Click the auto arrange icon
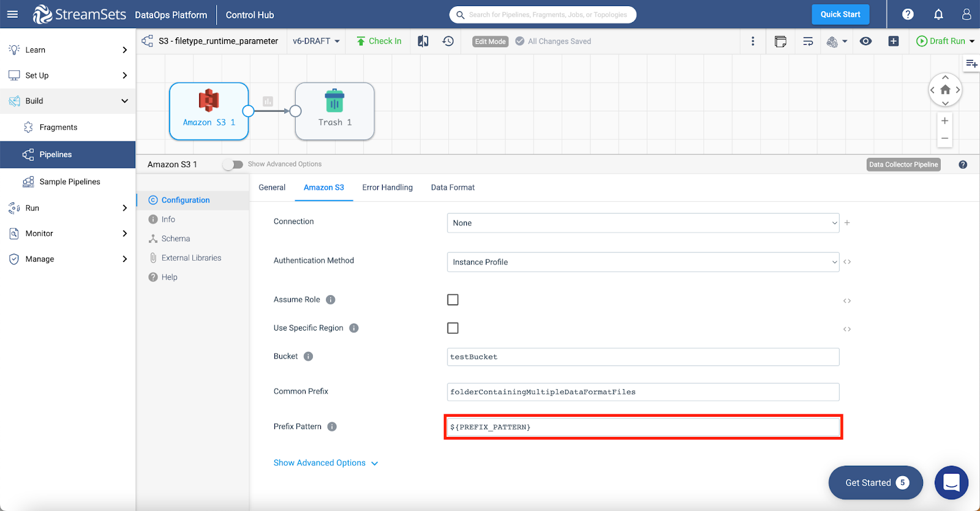 (x=808, y=41)
